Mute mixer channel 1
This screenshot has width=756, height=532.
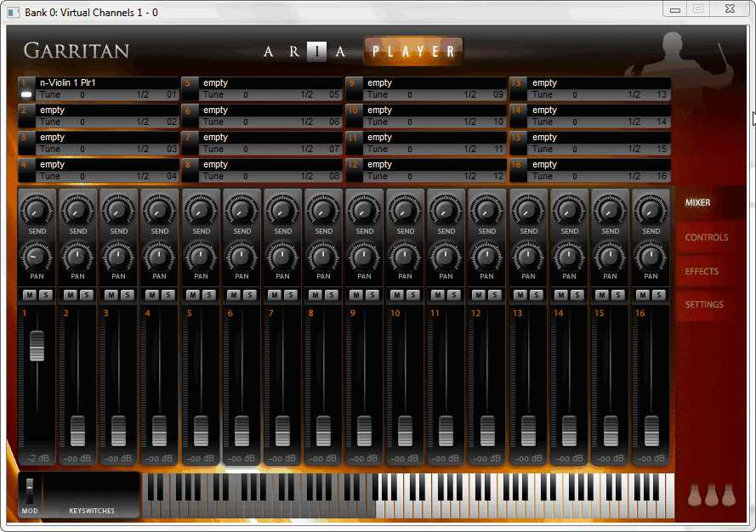tap(29, 295)
